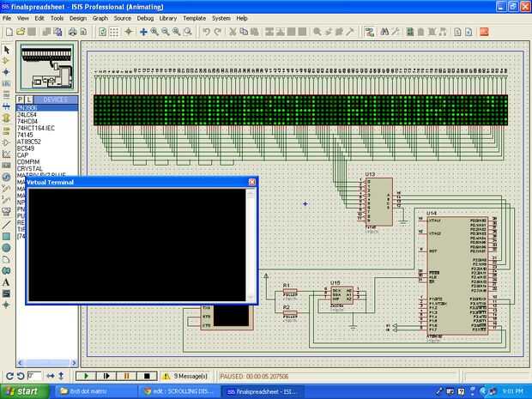Click the Save design icon
The image size is (532, 399).
(x=33, y=32)
